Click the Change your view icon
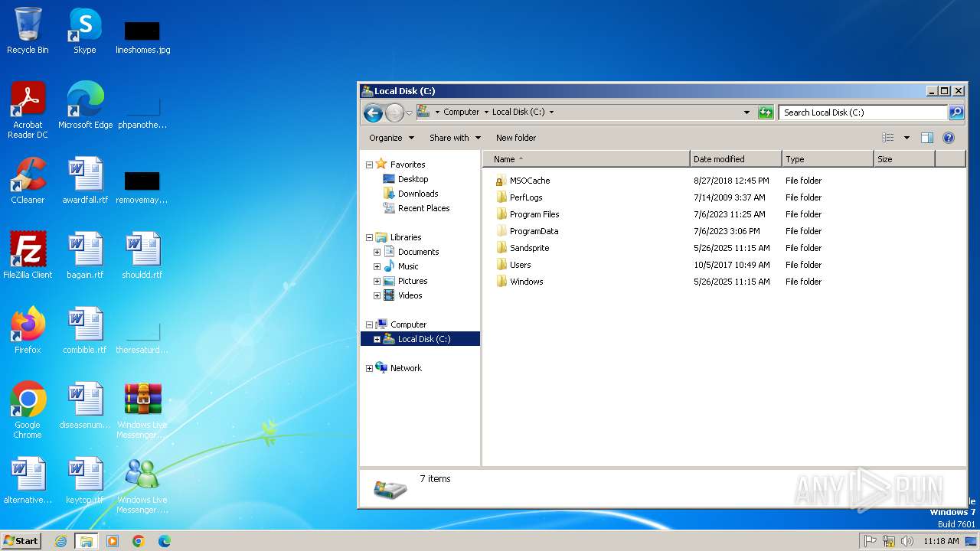 (x=888, y=138)
